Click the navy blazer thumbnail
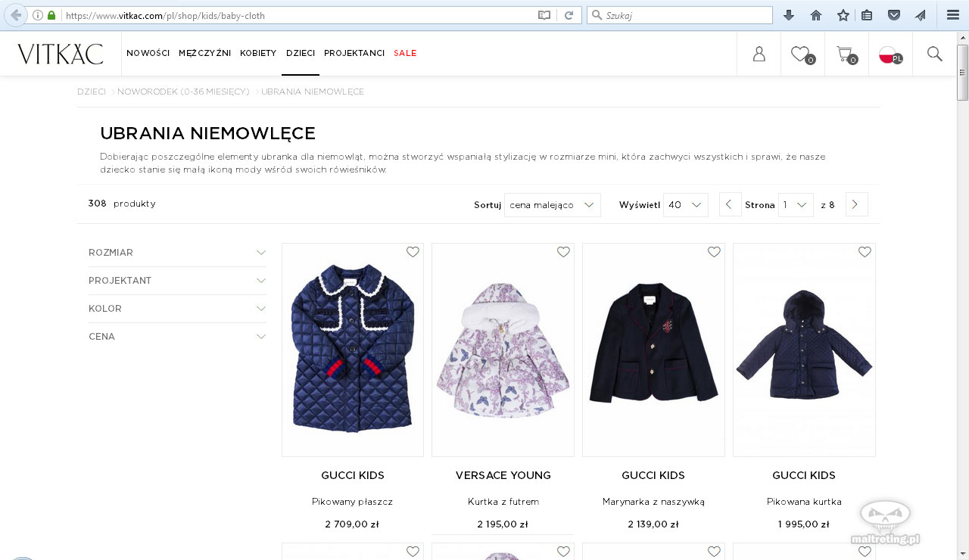 coord(653,350)
